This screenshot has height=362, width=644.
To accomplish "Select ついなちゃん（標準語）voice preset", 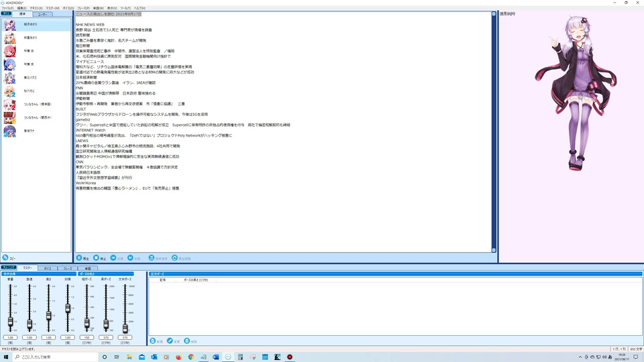I will coord(36,105).
